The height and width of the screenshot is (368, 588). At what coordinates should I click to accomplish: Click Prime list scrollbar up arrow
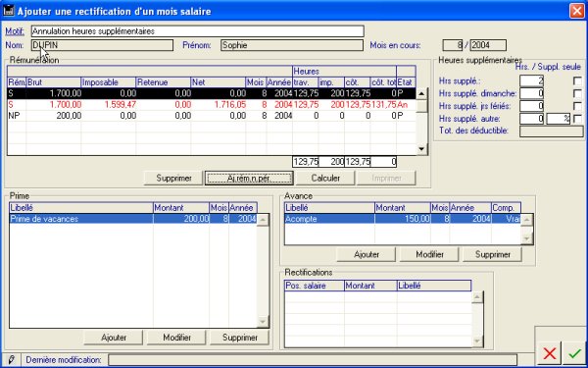tap(263, 220)
